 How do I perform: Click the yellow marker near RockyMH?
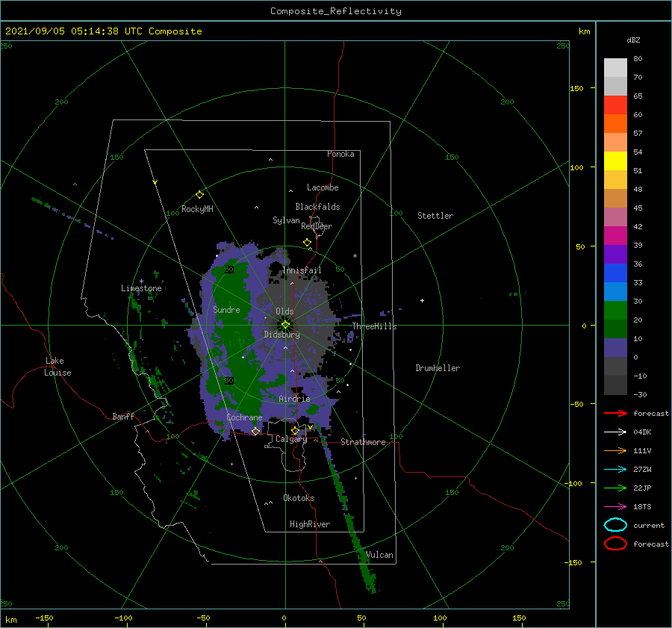tap(199, 195)
